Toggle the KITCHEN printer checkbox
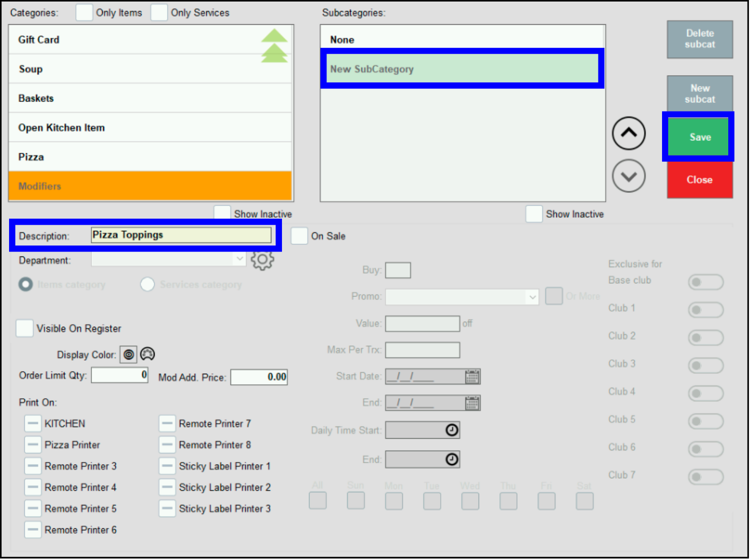This screenshot has height=560, width=750. coord(33,424)
